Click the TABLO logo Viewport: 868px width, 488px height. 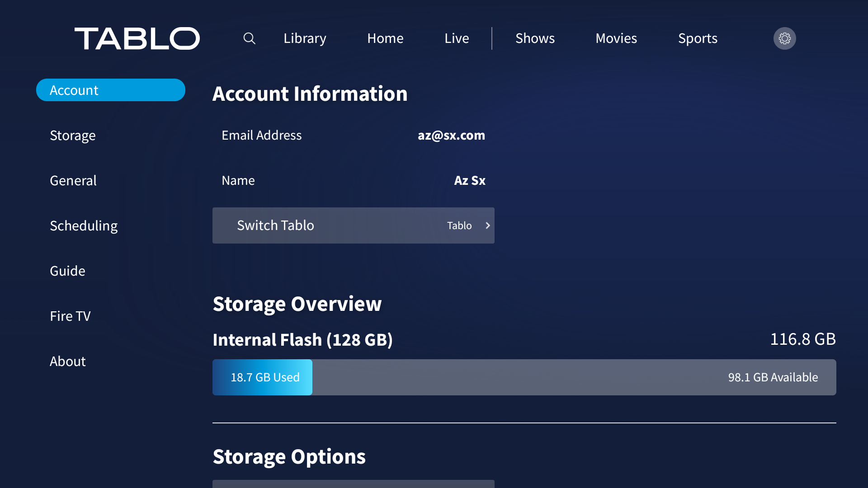pos(137,38)
